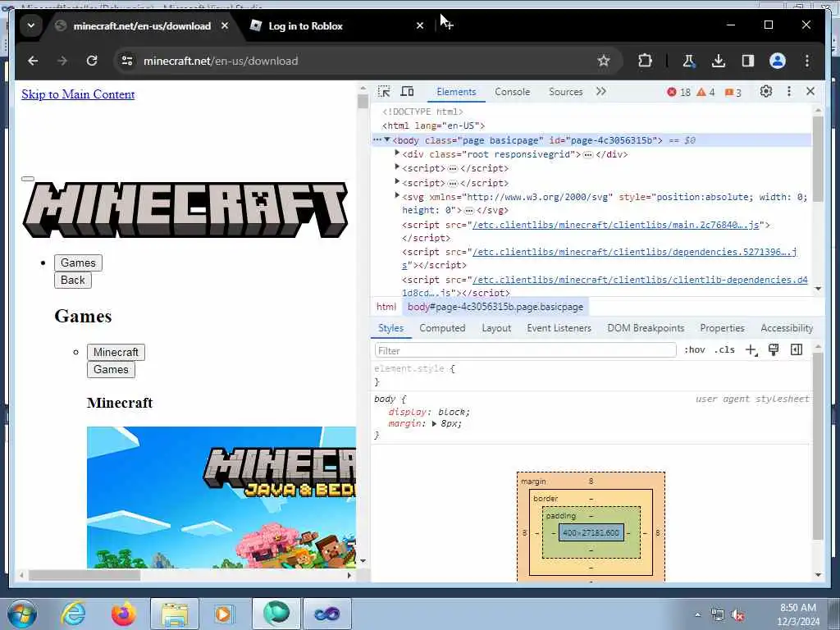The width and height of the screenshot is (840, 630).
Task: Open Internet Explorer from the taskbar
Action: [x=73, y=614]
